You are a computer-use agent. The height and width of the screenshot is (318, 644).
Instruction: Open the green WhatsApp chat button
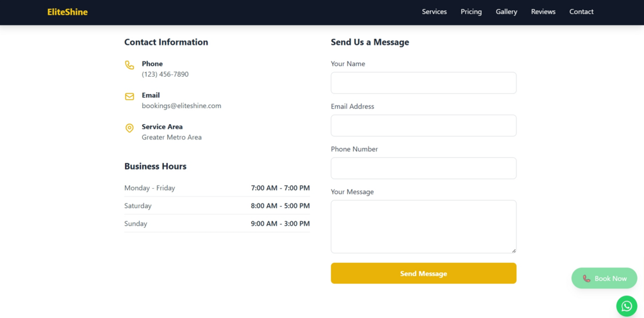[x=627, y=306]
